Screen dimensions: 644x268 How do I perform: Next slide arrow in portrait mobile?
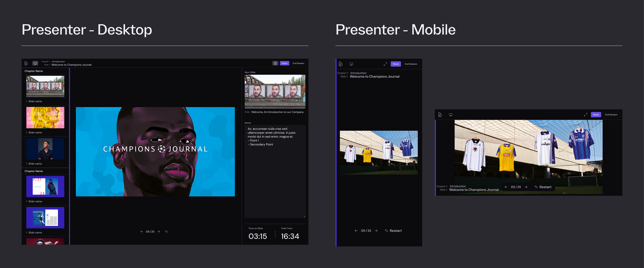pyautogui.click(x=376, y=231)
